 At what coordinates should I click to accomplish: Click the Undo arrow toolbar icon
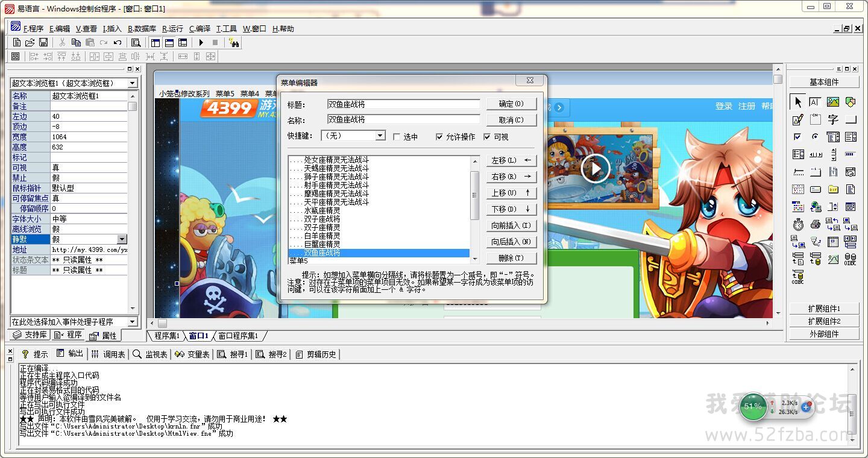point(118,42)
